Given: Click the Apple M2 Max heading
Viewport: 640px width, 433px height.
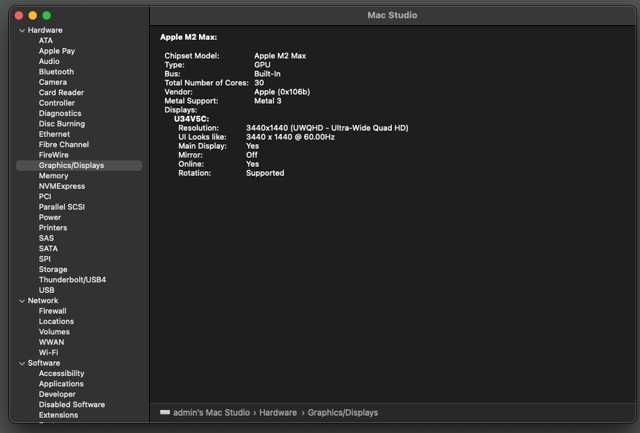Looking at the screenshot, I should (x=189, y=37).
